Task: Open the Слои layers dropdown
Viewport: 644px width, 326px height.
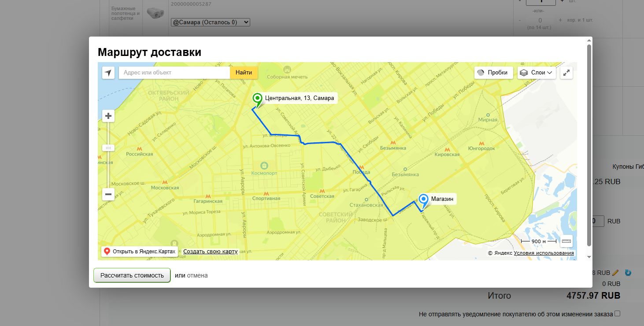Action: click(x=537, y=73)
